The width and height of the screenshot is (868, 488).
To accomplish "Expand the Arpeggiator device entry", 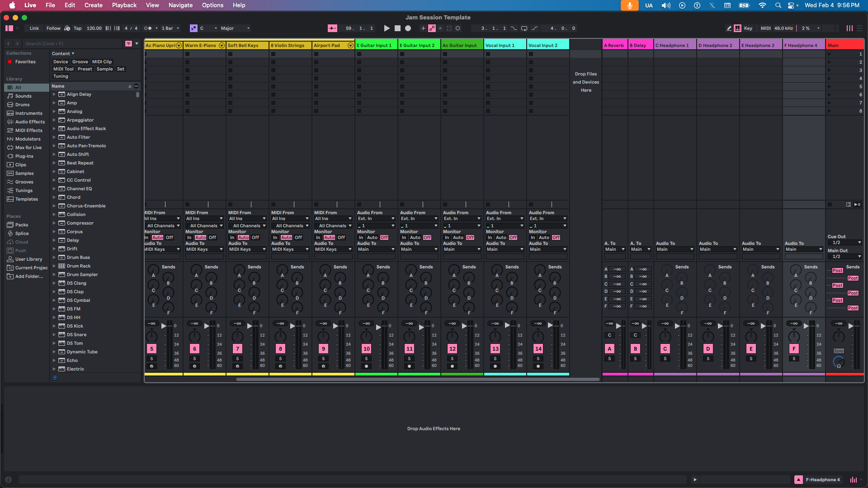I will click(54, 120).
